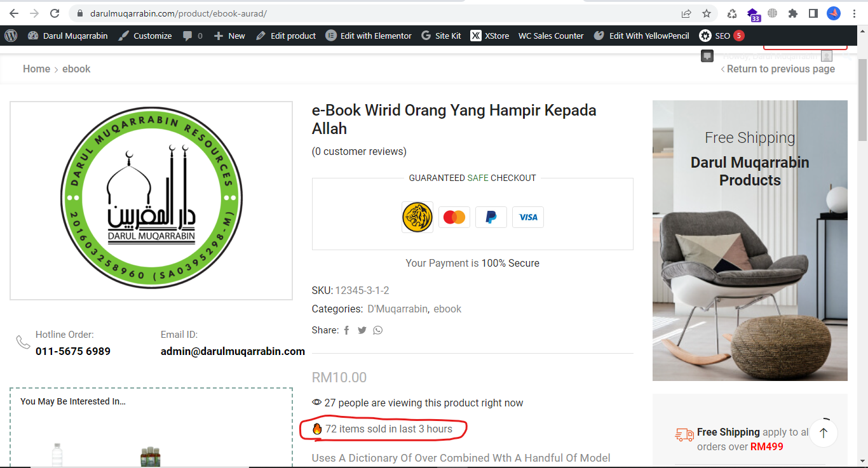868x468 pixels.
Task: Open D'Muqarrabin category link
Action: tap(398, 309)
